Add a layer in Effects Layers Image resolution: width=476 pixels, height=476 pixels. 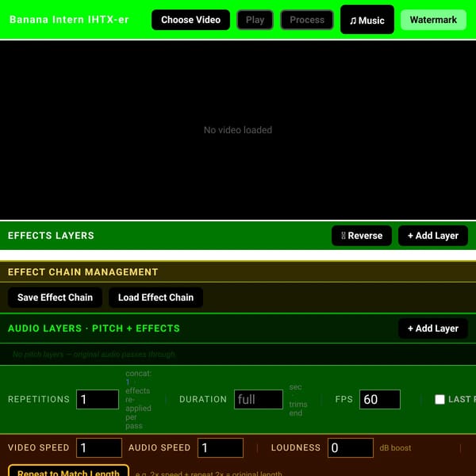point(433,236)
